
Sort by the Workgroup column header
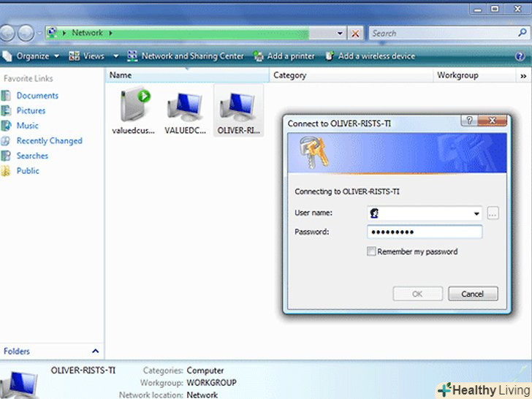pyautogui.click(x=474, y=75)
